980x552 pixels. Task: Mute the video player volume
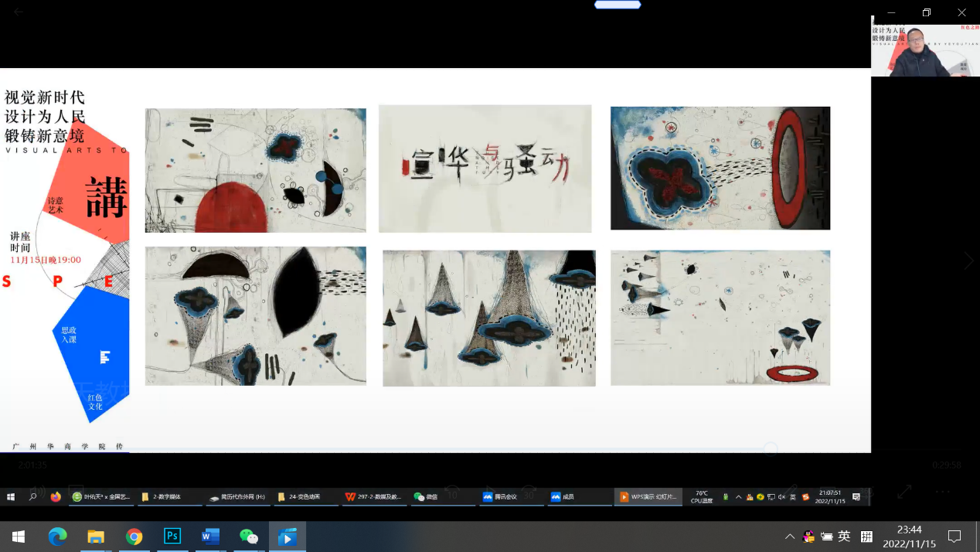click(x=36, y=492)
